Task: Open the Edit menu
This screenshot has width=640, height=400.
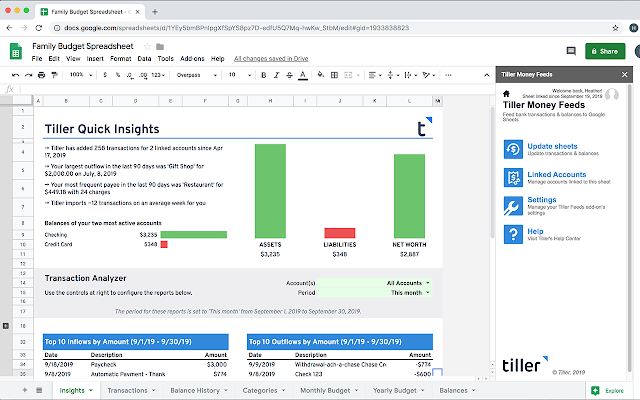Action: coord(54,59)
